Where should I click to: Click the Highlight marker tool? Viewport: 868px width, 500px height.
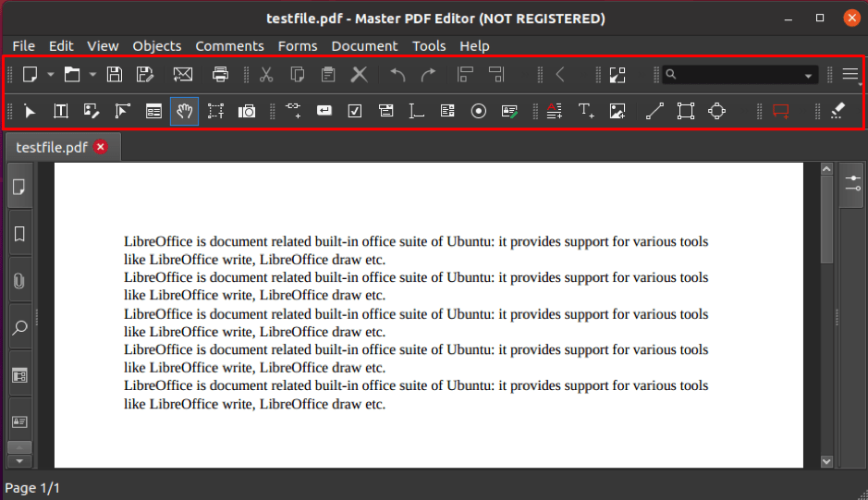[x=837, y=111]
